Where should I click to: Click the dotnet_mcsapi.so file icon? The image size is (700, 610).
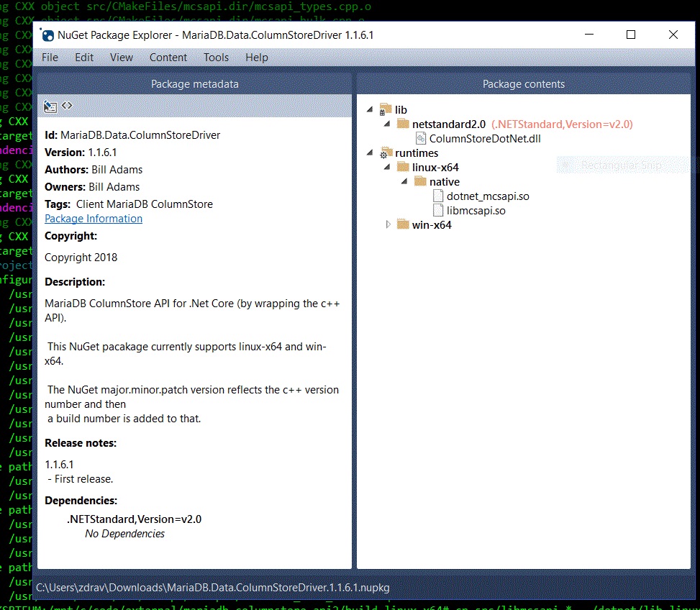click(438, 196)
